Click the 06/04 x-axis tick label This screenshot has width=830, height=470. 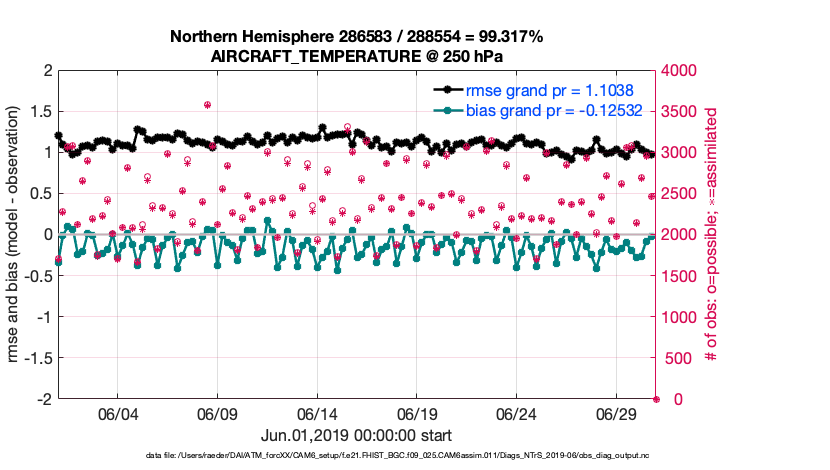point(117,414)
